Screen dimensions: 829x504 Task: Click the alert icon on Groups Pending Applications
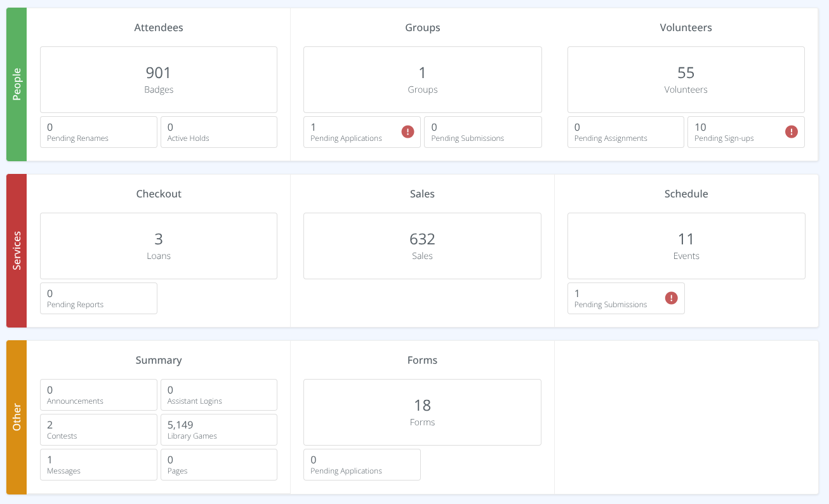click(408, 131)
